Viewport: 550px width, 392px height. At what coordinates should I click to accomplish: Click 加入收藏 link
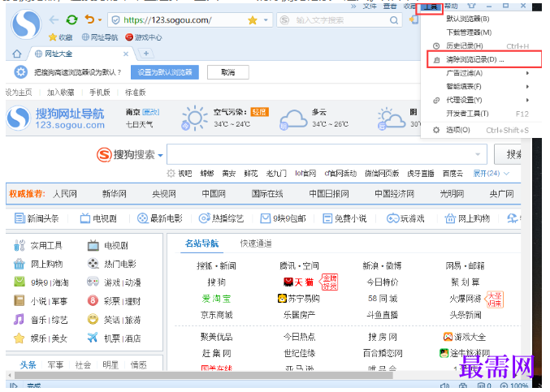(x=61, y=93)
